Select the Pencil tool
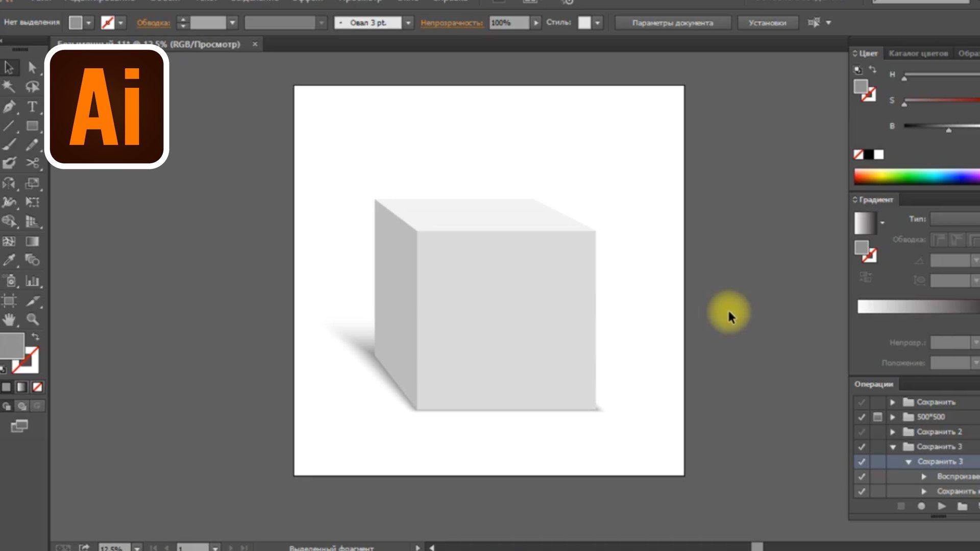 tap(32, 144)
